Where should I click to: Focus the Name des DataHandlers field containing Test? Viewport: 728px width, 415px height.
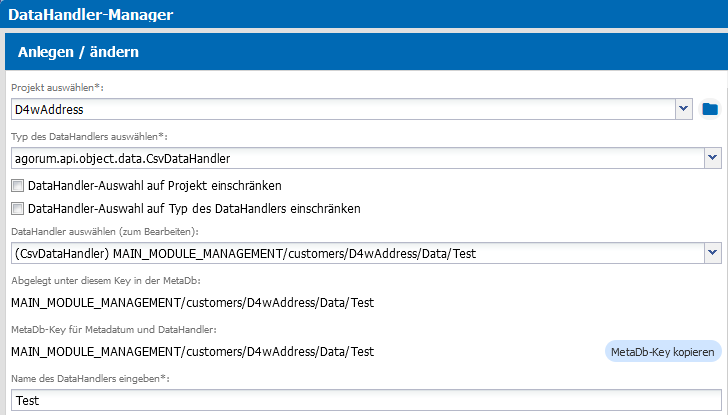tap(366, 400)
